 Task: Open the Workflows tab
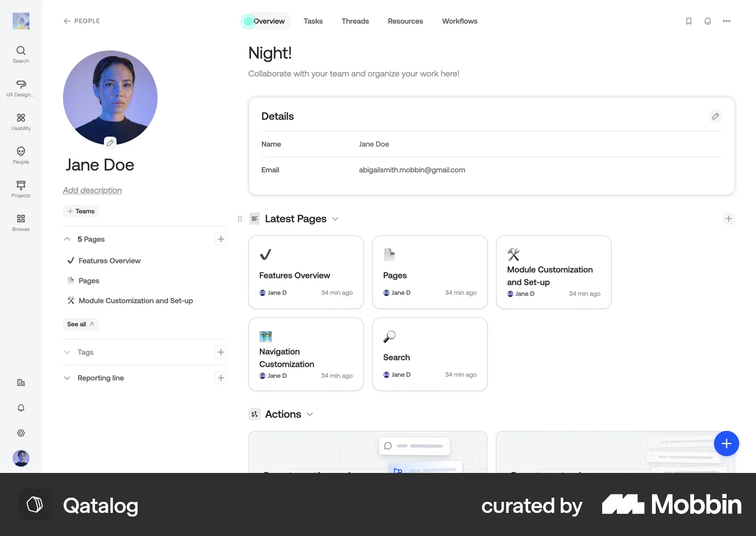460,21
